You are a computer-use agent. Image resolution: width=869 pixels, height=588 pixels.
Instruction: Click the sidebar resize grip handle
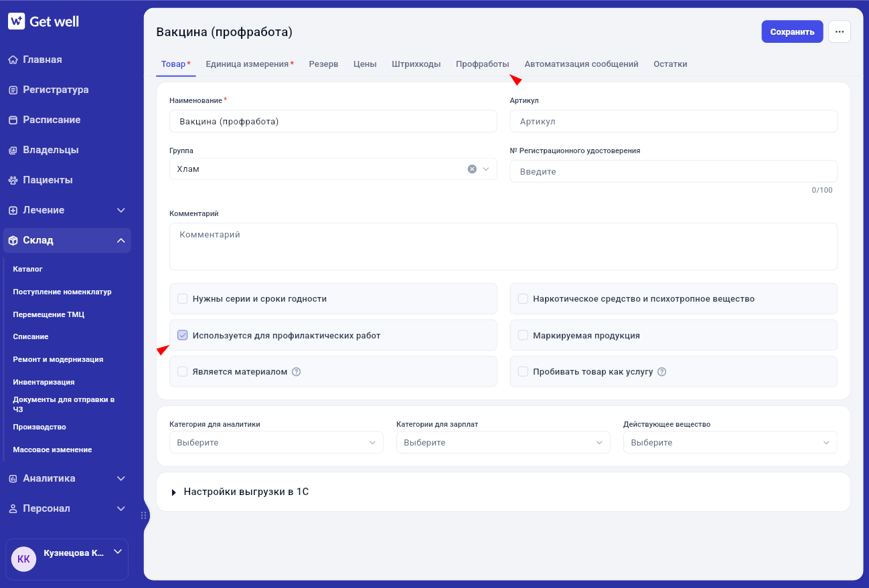[x=143, y=515]
